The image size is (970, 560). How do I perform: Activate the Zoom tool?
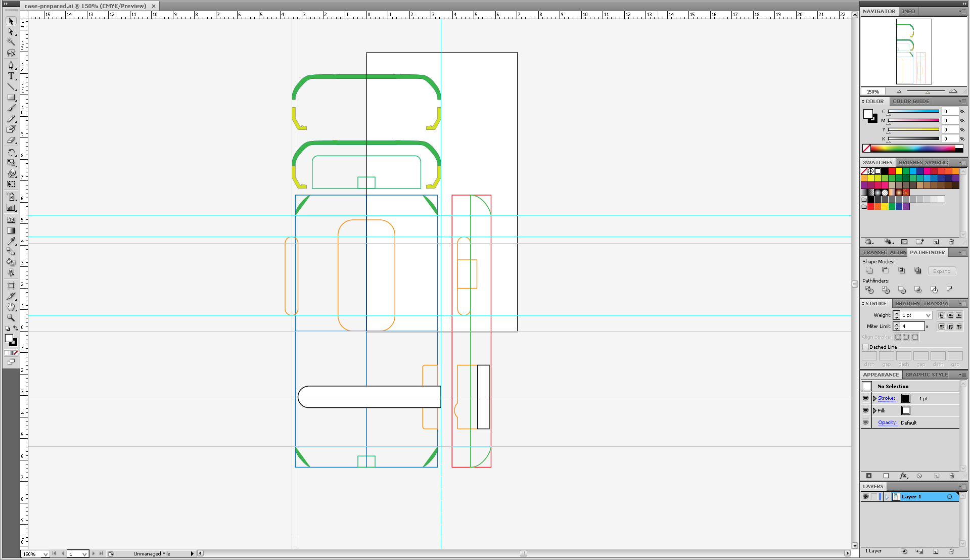(x=11, y=317)
